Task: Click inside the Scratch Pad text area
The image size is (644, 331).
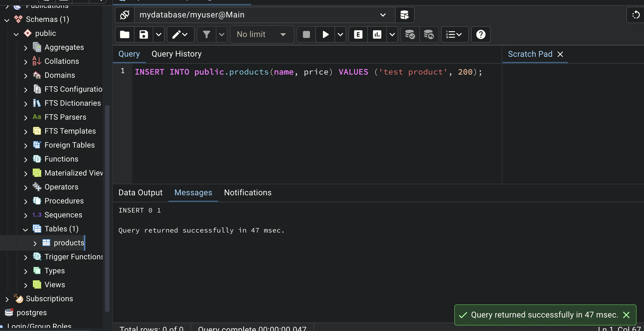Action: point(573,124)
